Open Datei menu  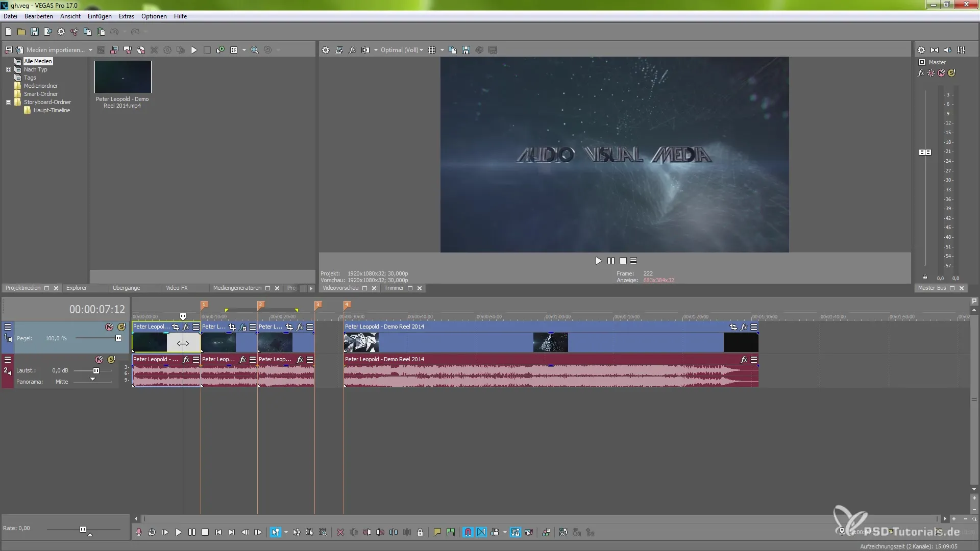tap(10, 16)
